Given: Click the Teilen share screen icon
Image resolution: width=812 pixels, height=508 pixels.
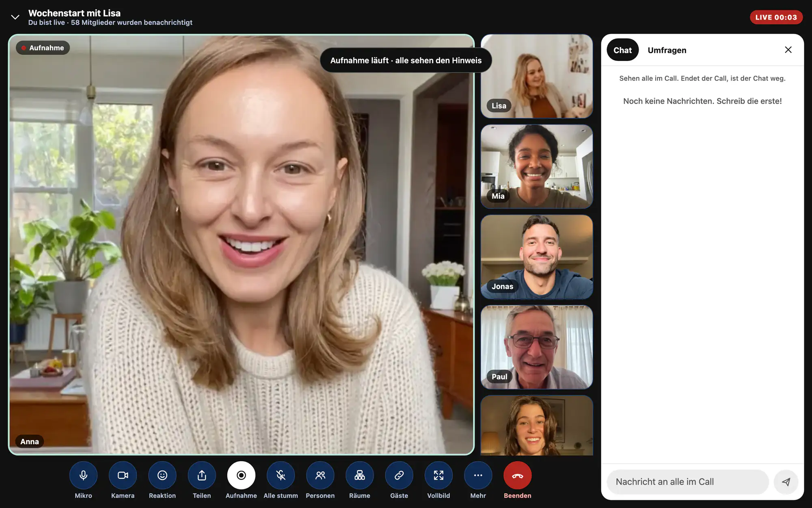Looking at the screenshot, I should click(x=202, y=475).
